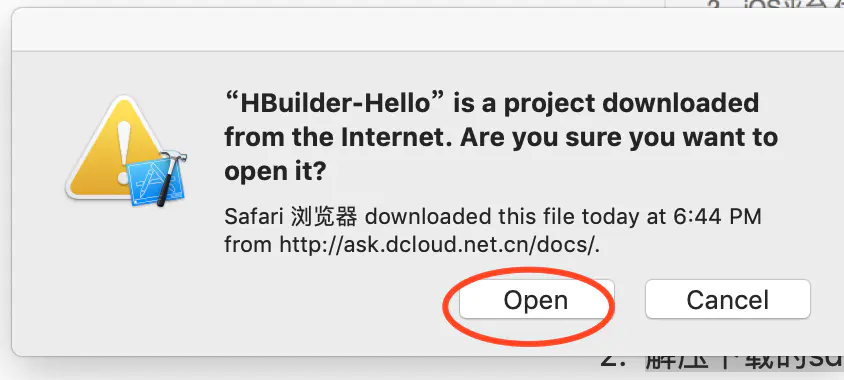Click the ask.dcloud.net.cn/docs URL text
The image size is (844, 380).
[439, 245]
